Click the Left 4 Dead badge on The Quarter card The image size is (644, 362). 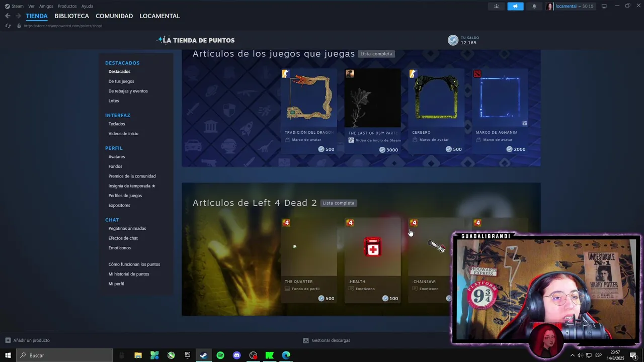[286, 223]
